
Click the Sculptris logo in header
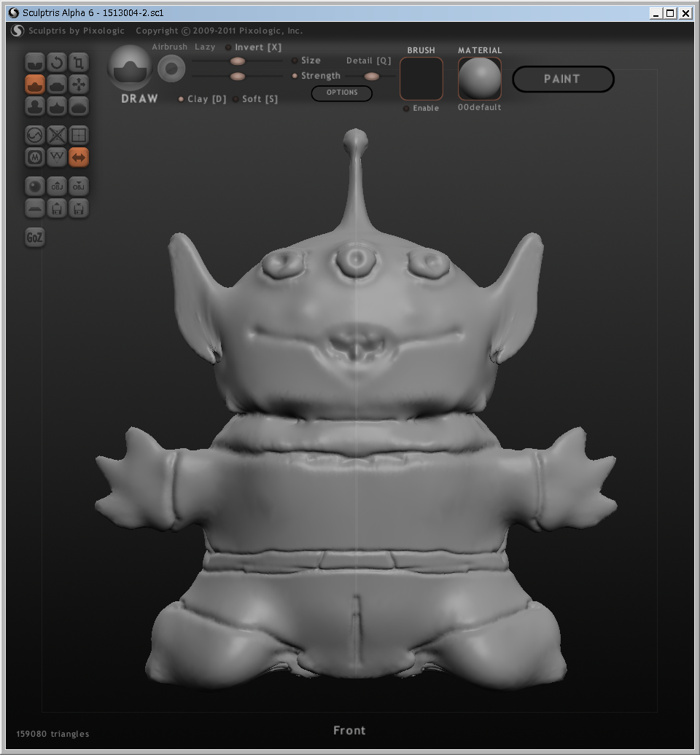pos(17,31)
